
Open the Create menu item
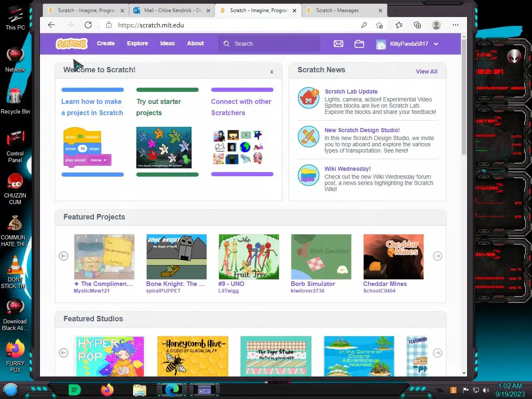click(106, 43)
